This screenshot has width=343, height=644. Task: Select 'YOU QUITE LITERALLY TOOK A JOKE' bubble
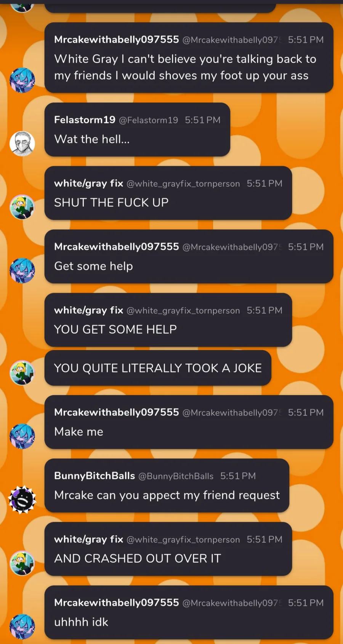158,368
